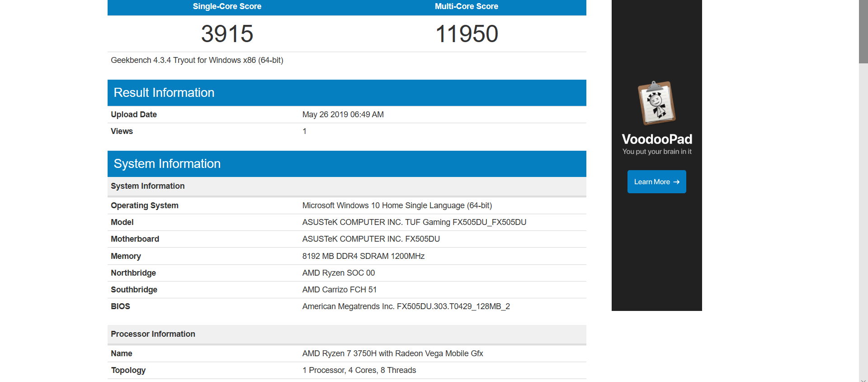The image size is (868, 382).
Task: Click the TUF Gaming FX505DU_FX505DU model value
Action: tap(414, 222)
